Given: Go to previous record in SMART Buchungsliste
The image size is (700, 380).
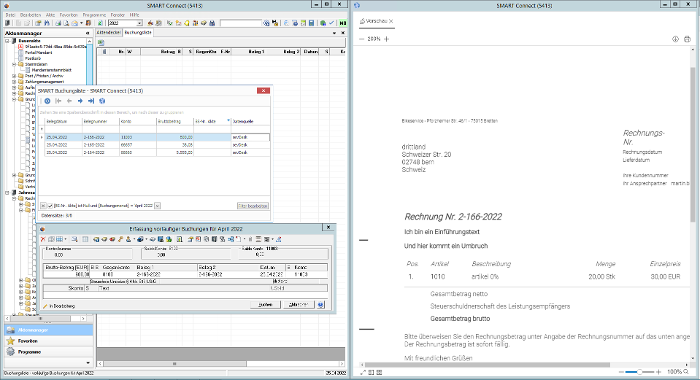Looking at the screenshot, I should 69,101.
